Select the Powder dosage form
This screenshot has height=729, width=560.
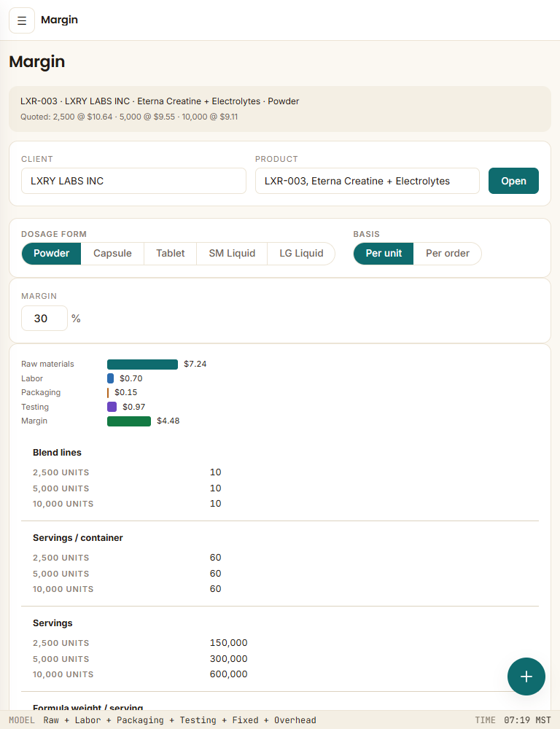[x=51, y=254]
